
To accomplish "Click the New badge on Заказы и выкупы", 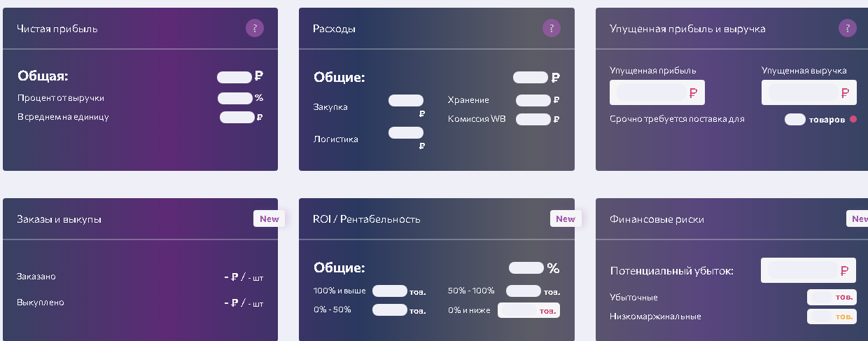I will (269, 219).
